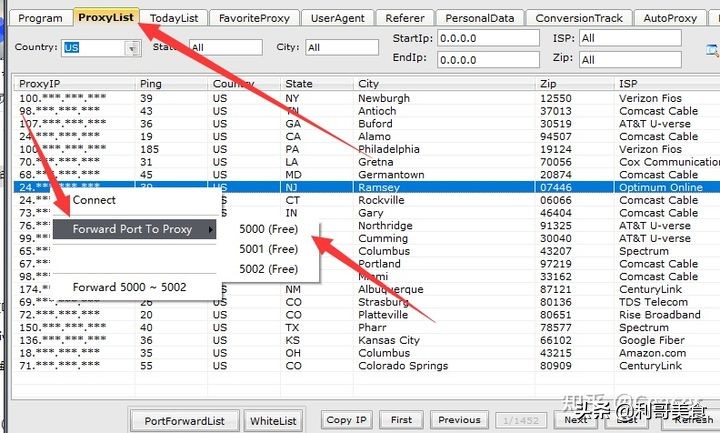The image size is (720, 433).
Task: Open the Forward Port To Proxy submenu
Action: [x=134, y=229]
